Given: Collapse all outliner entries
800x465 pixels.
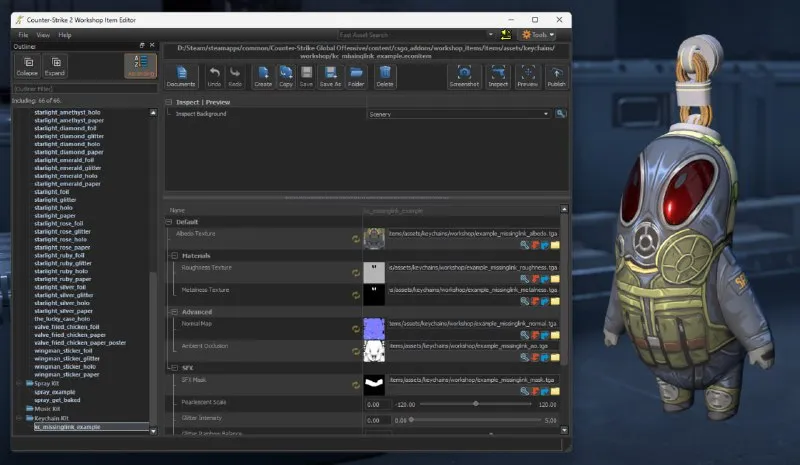Looking at the screenshot, I should [27, 66].
